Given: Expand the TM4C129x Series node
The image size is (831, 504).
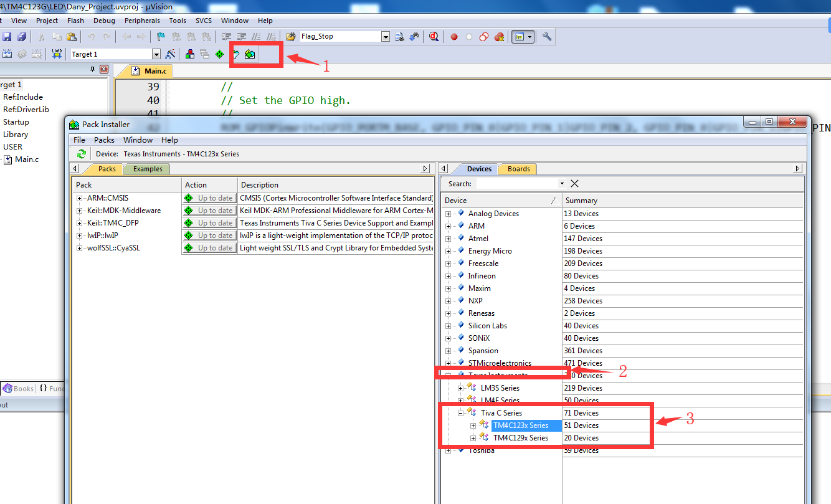Looking at the screenshot, I should click(x=473, y=438).
